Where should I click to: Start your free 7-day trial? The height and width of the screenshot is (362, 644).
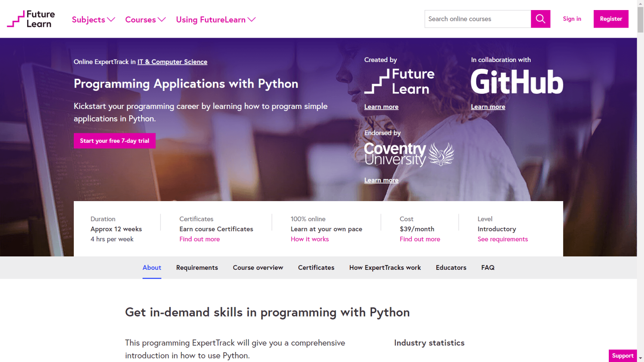click(114, 140)
